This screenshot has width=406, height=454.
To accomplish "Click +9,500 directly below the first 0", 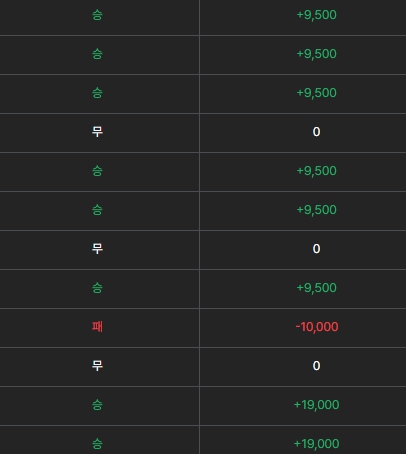I will click(x=317, y=171).
